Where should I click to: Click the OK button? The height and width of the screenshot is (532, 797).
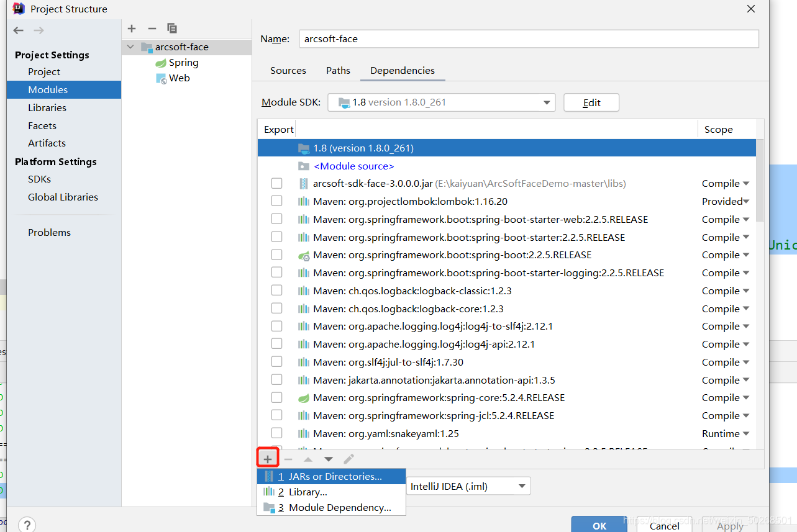[x=599, y=525]
